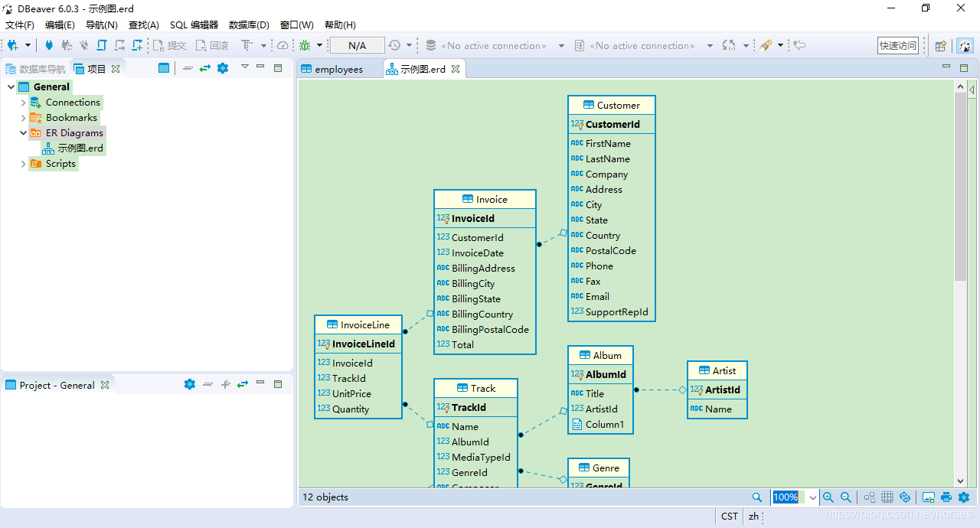980x528 pixels.
Task: Select 示例图.erd in the project tree
Action: click(x=80, y=148)
